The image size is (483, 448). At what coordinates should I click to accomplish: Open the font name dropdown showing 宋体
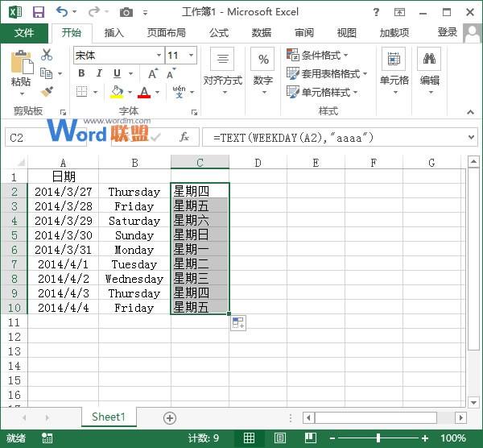tap(117, 56)
